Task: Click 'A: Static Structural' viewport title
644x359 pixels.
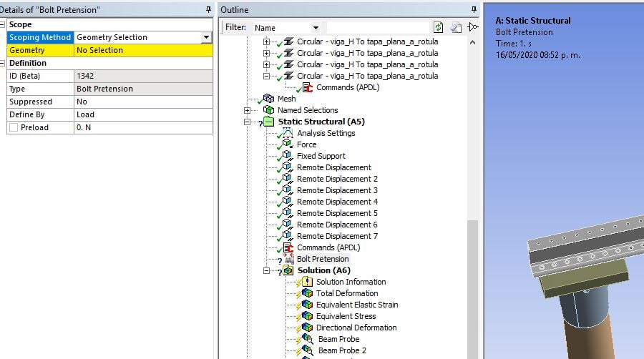Action: [x=532, y=21]
